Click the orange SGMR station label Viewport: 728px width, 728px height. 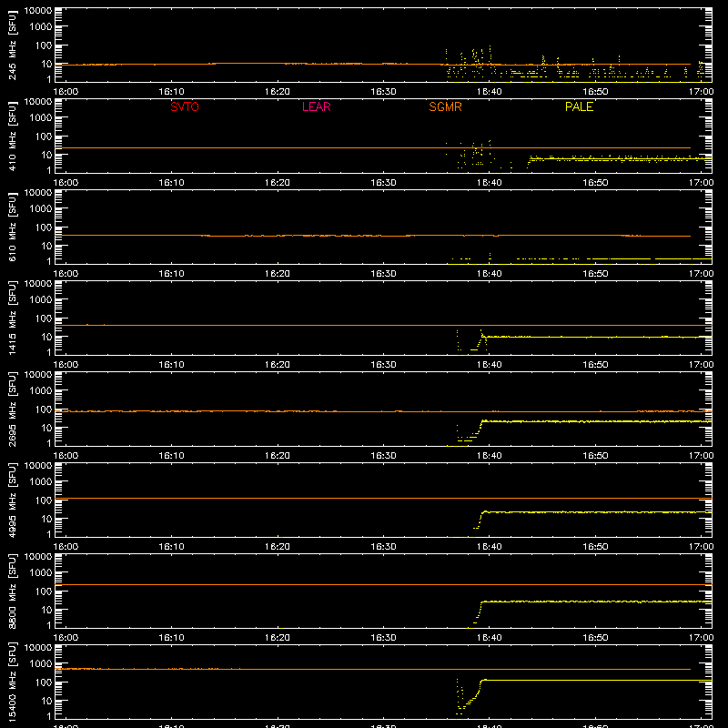[x=445, y=106]
